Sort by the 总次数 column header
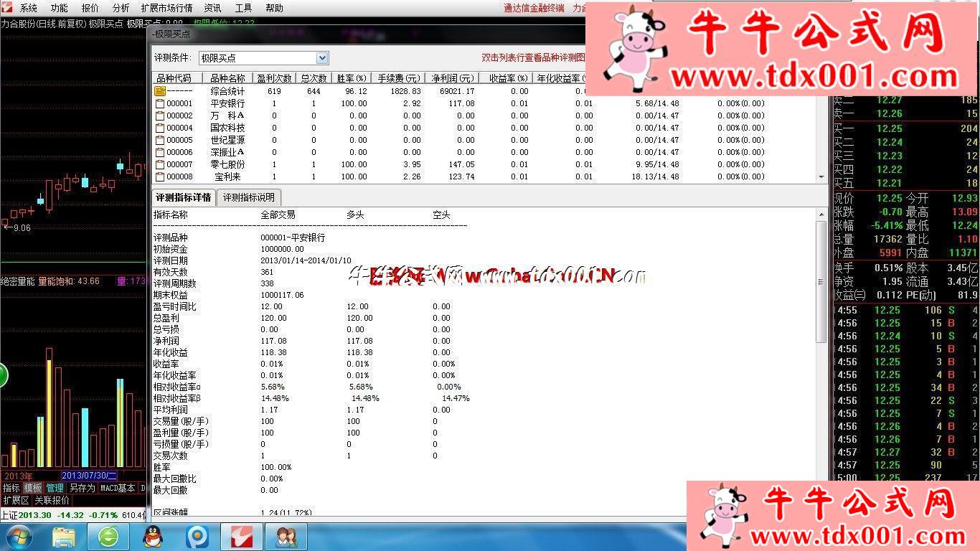Viewport: 980px width, 551px height. (314, 78)
